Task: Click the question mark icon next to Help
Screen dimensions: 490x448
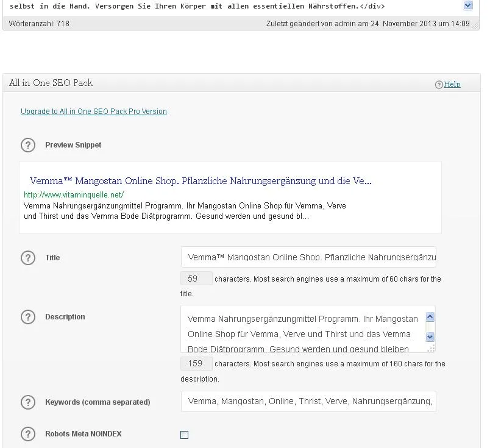Action: click(439, 84)
